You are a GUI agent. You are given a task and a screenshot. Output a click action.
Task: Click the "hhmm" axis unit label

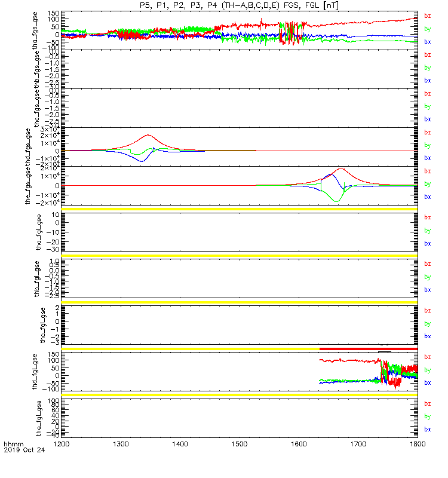(13, 444)
